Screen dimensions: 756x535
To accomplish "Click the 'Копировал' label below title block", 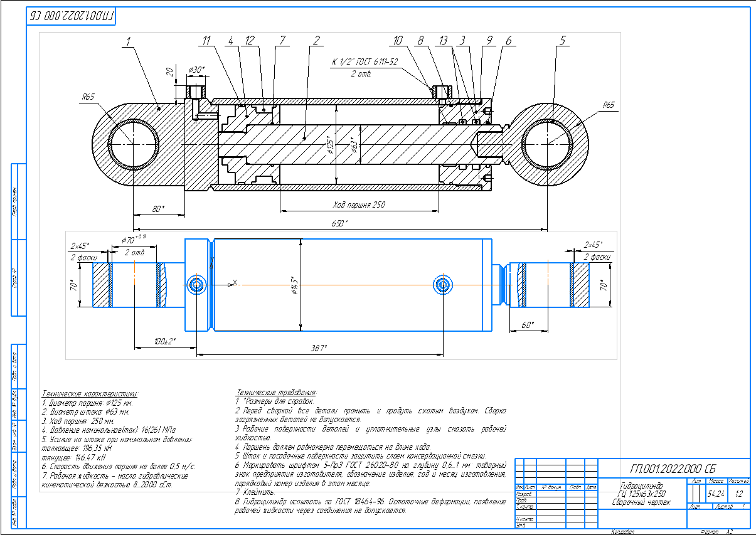I will (623, 531).
